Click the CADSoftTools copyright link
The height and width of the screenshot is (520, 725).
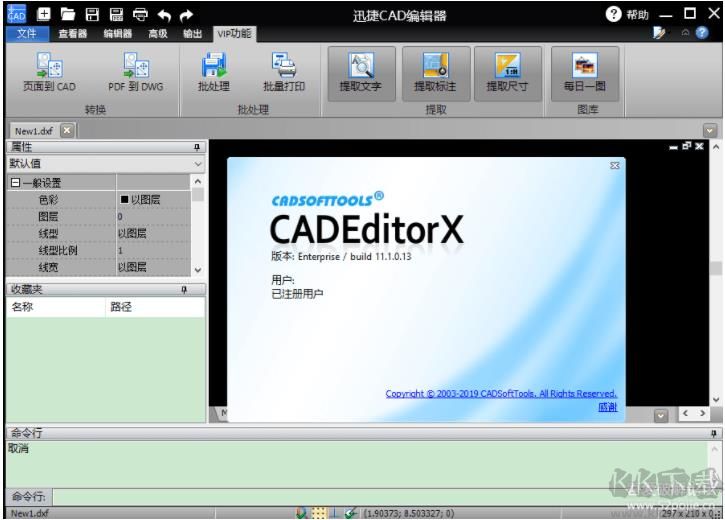[x=501, y=394]
